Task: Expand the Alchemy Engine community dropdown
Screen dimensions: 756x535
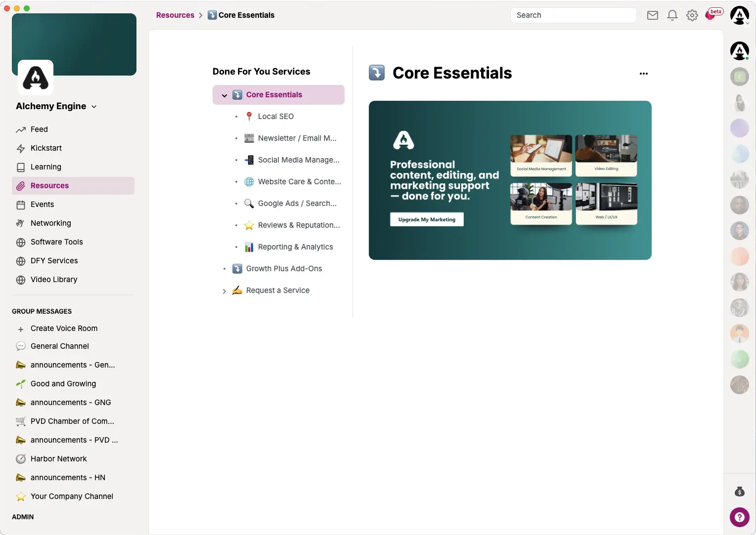Action: tap(94, 107)
